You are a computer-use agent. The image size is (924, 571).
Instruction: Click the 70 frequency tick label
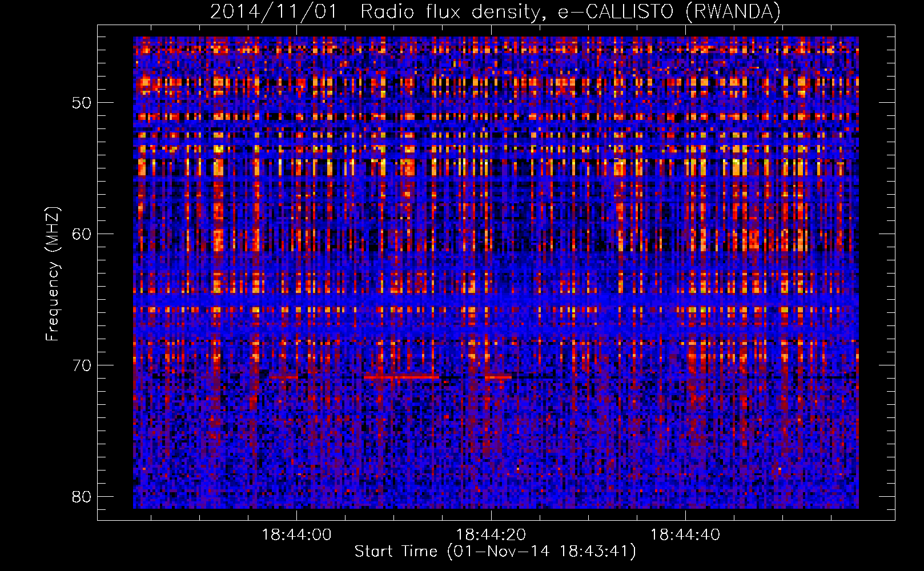tap(81, 365)
